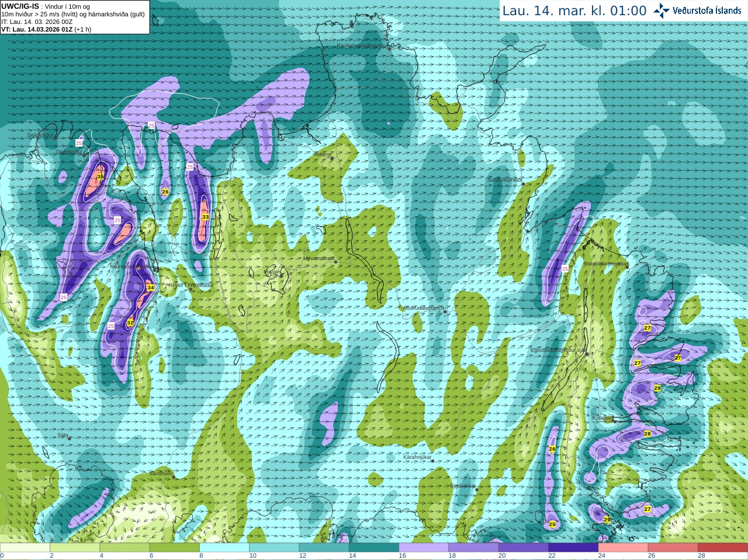The height and width of the screenshot is (560, 748).
Task: Click the Veðurstofa Íslands logo emblem
Action: tap(661, 11)
